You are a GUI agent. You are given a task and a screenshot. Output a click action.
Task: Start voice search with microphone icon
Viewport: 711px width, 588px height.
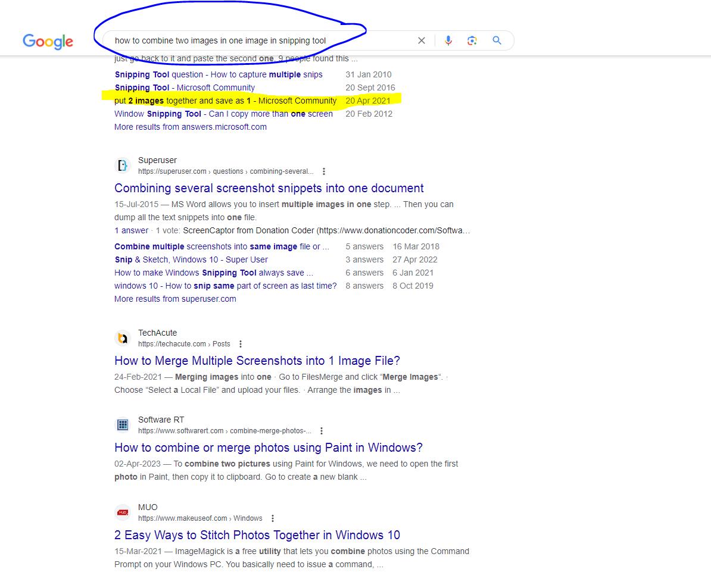448,41
